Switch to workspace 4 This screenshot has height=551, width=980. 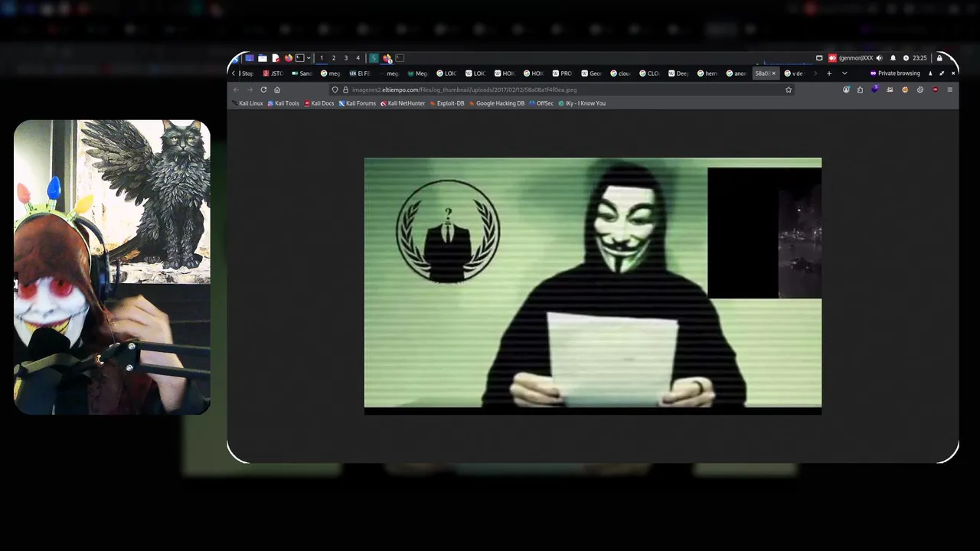click(x=358, y=58)
